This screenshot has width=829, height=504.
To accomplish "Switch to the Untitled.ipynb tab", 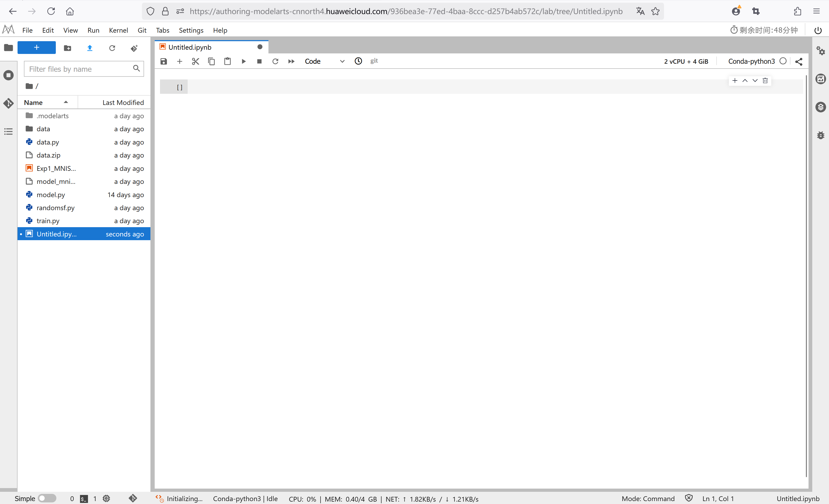I will click(190, 47).
